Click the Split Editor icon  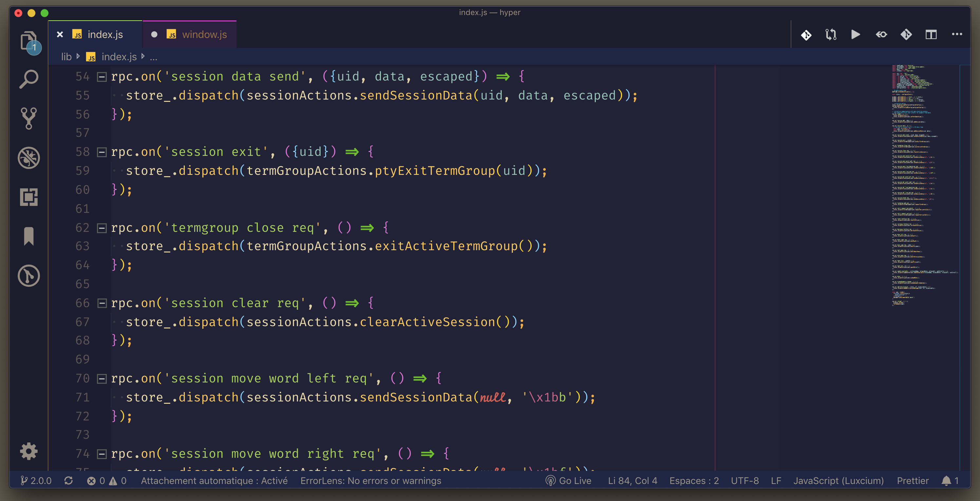[931, 35]
